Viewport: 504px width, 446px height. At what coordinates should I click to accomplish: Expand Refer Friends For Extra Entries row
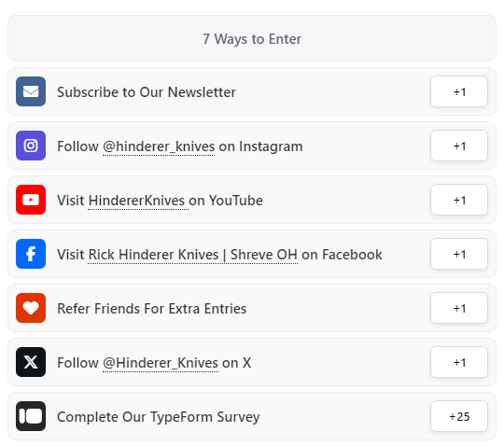(252, 308)
